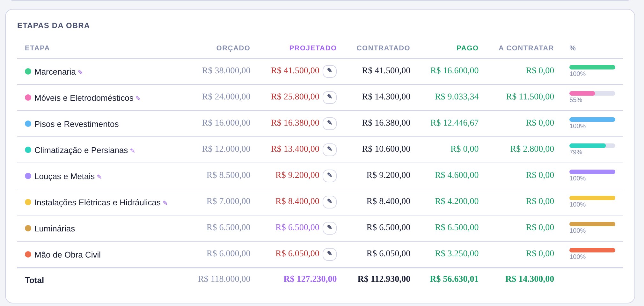The image size is (644, 306).
Task: Click the ETAPA column header
Action: click(37, 48)
